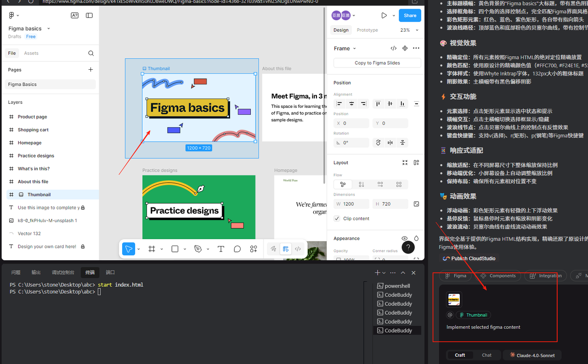
Task: Open shape tool options chevron
Action: tap(185, 249)
